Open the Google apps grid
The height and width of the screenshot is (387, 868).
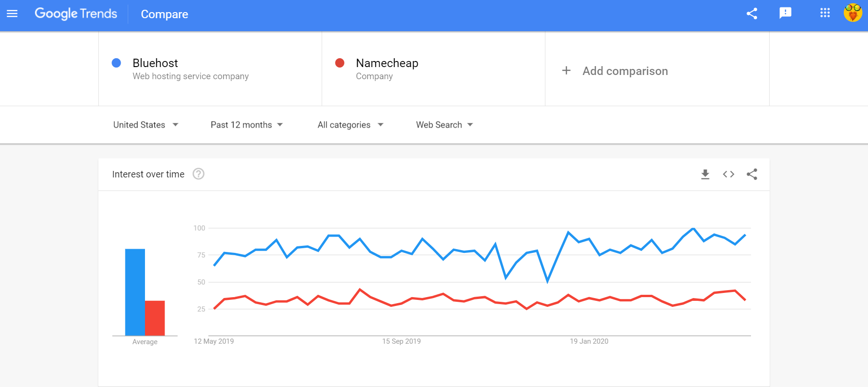[825, 13]
